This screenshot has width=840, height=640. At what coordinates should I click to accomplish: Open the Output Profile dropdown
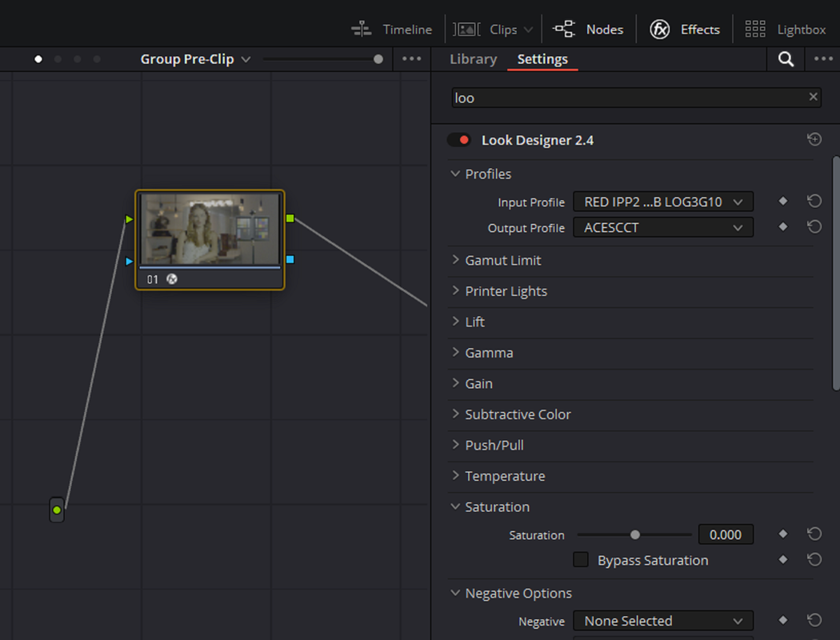[663, 228]
